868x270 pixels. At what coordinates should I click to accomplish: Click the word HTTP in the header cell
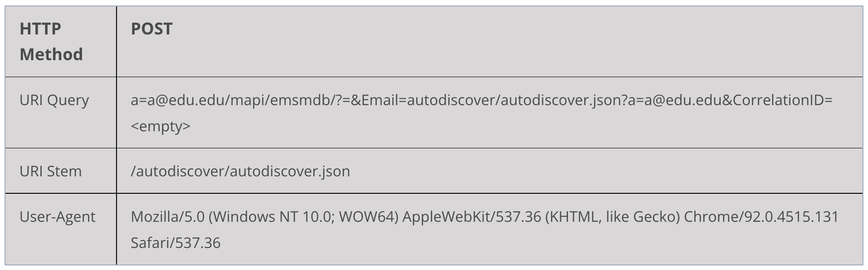40,29
